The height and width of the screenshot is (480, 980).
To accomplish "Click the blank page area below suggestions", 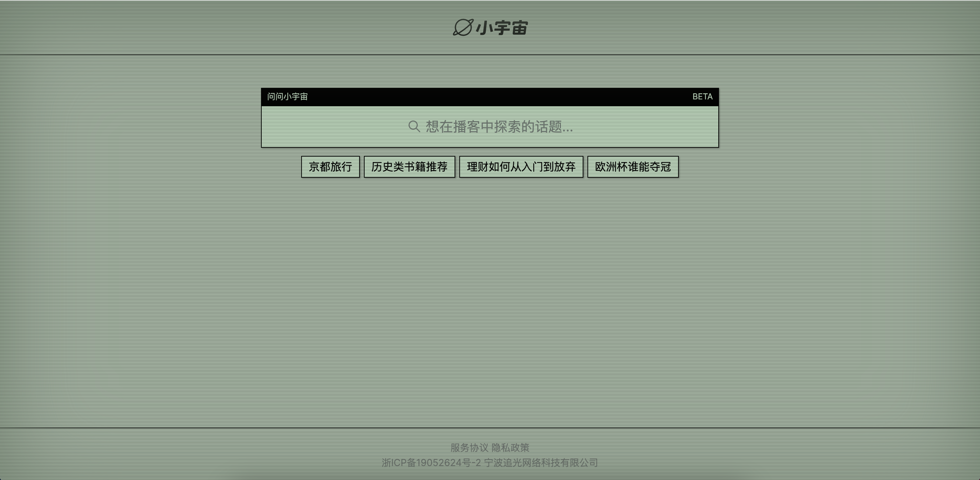I will pos(490,297).
